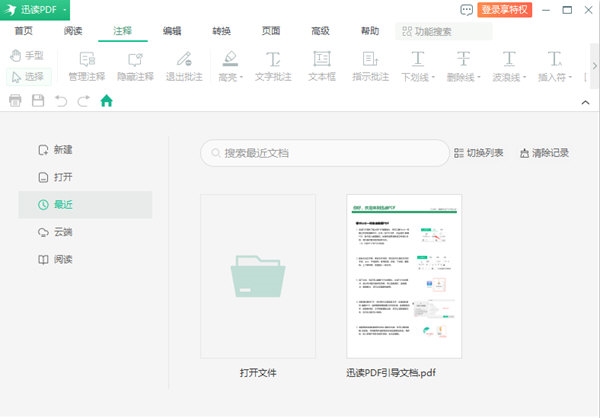Viewport: 600px width, 418px height.
Task: Go to the green home icon
Action: (x=106, y=101)
